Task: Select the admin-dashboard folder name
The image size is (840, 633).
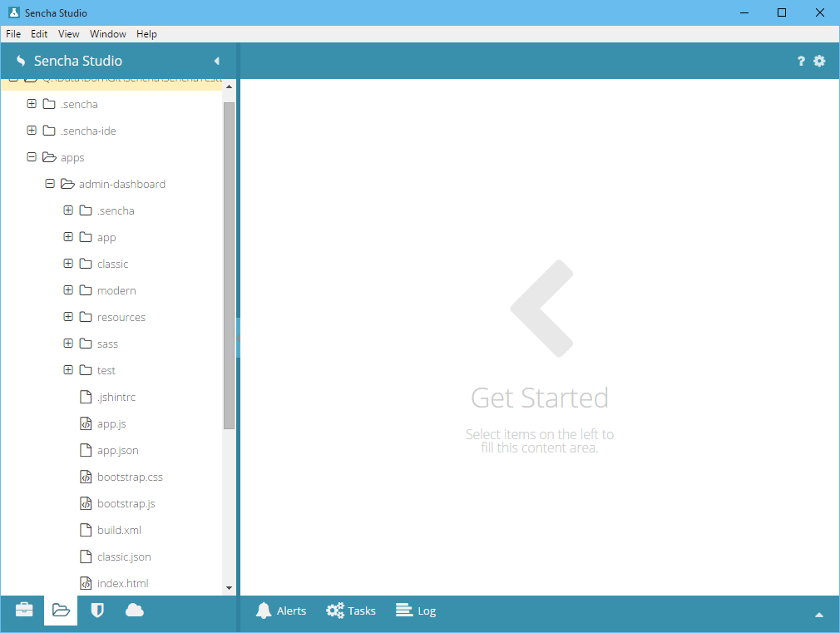Action: point(122,184)
